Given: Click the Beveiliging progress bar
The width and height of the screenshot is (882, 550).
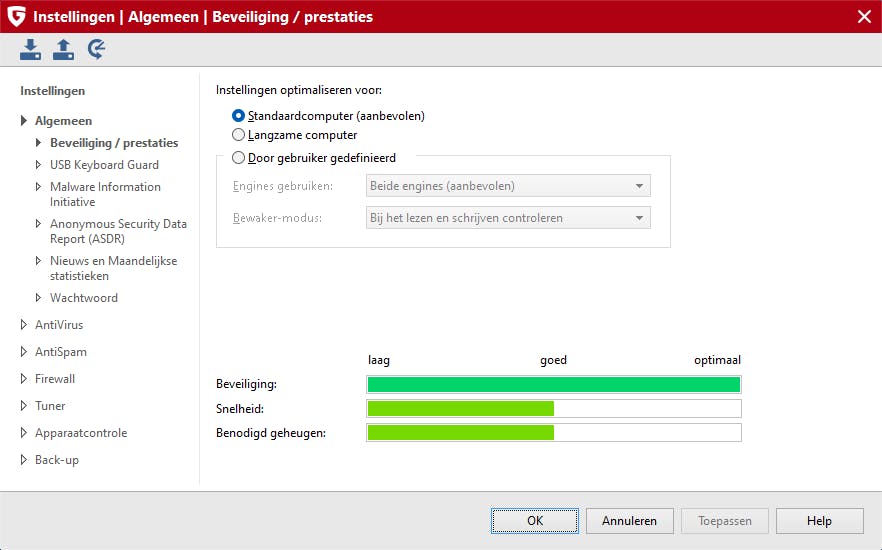Looking at the screenshot, I should coord(554,385).
